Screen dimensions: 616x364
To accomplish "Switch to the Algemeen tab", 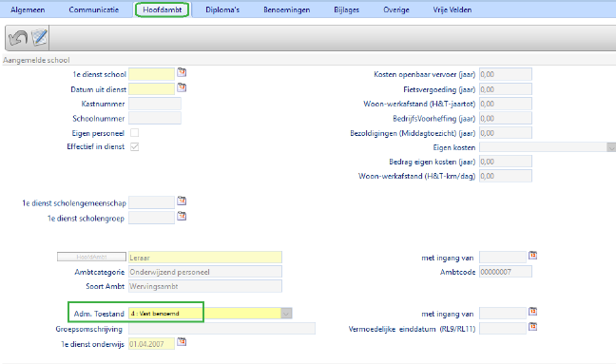I will 28,10.
